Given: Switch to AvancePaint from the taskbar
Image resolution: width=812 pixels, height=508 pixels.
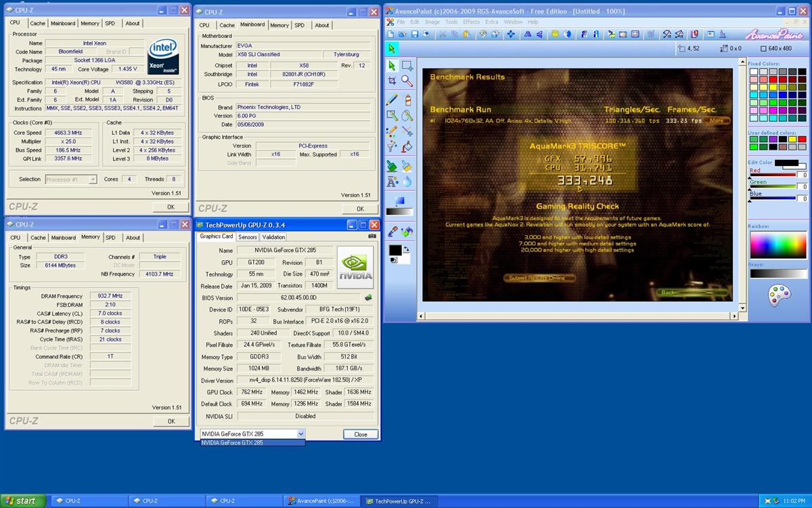Looking at the screenshot, I should coord(321,501).
